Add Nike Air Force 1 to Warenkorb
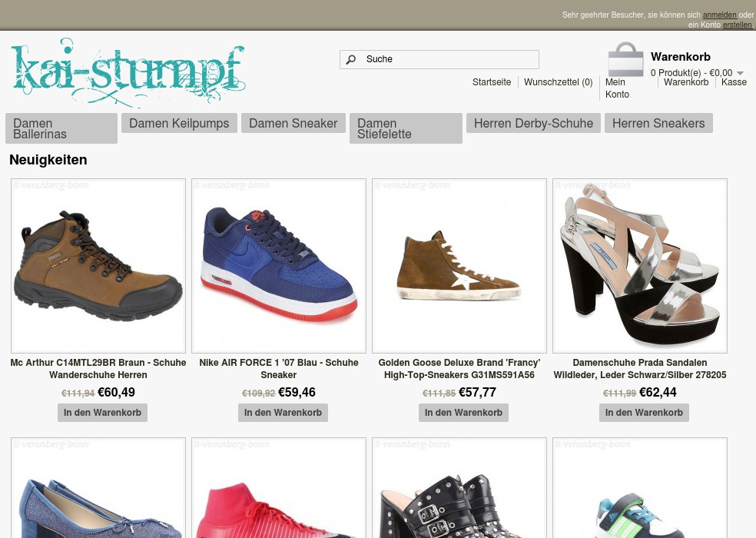Image resolution: width=756 pixels, height=538 pixels. (x=283, y=413)
